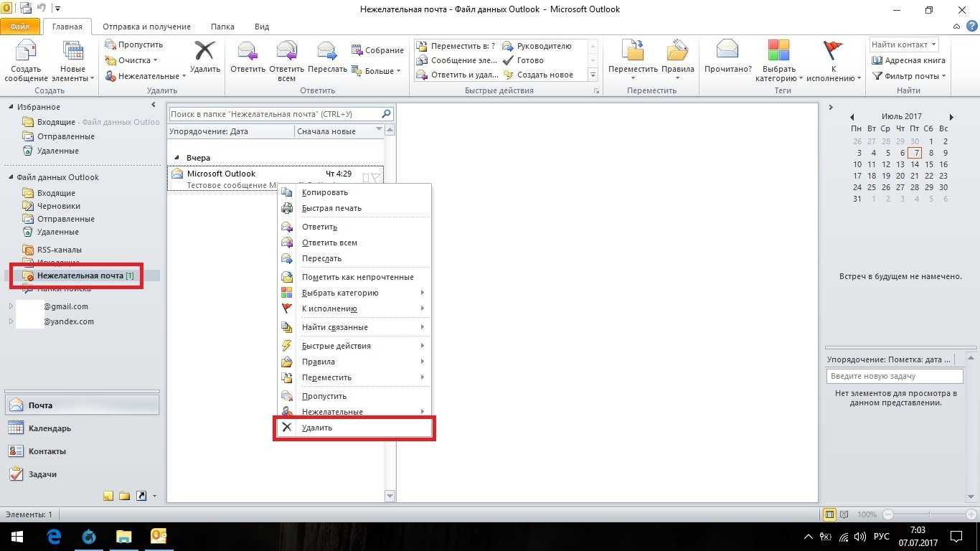Screen dimensions: 980x551
Task: Switch to the Вид tab
Action: pyautogui.click(x=262, y=27)
